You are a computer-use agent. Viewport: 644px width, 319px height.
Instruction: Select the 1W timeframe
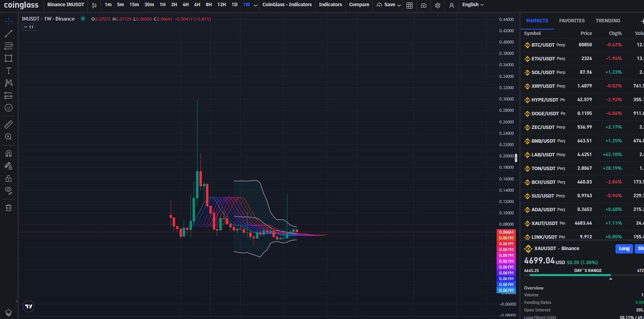point(246,5)
